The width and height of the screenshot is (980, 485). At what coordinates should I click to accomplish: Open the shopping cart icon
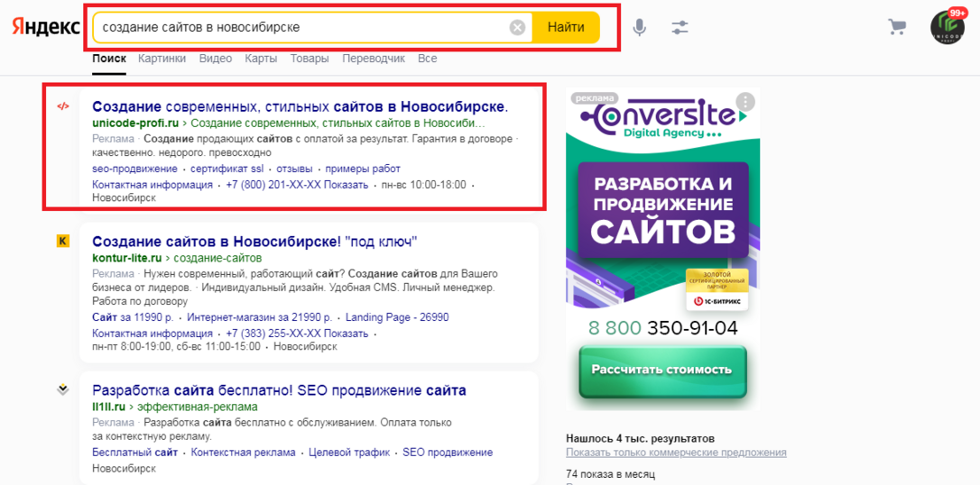tap(897, 27)
